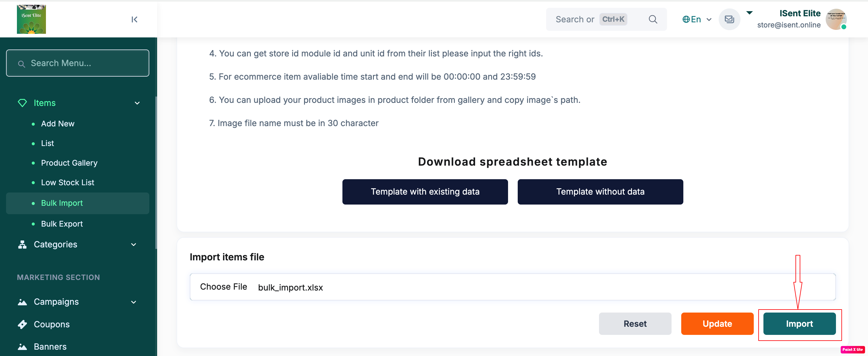This screenshot has width=868, height=356.
Task: Click the Items diamond icon
Action: 22,103
